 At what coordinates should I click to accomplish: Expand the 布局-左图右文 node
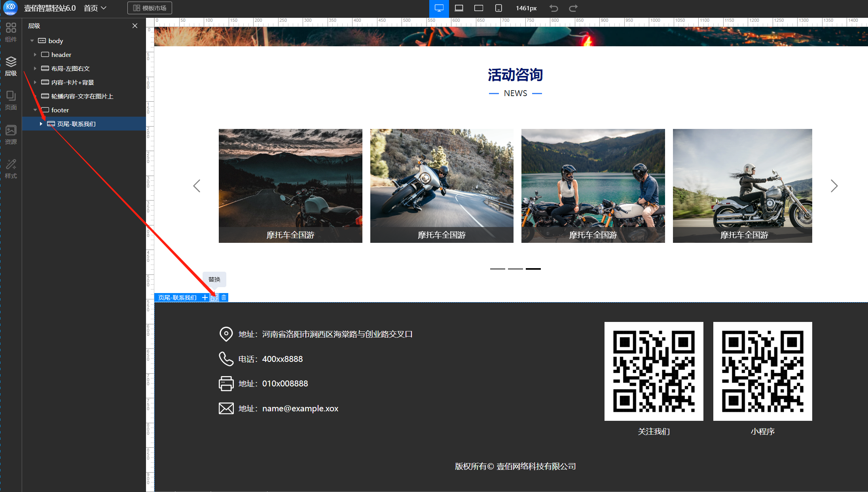[35, 68]
